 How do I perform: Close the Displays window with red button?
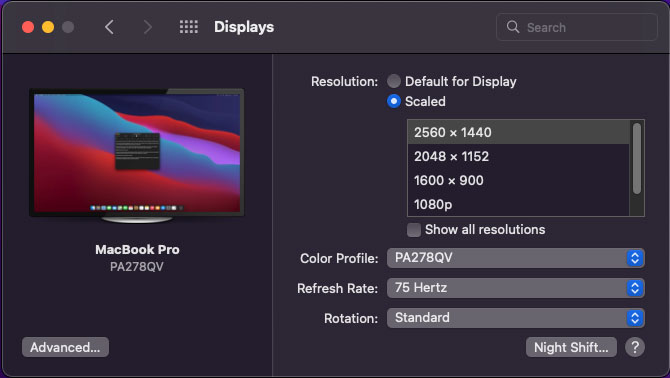pos(28,27)
